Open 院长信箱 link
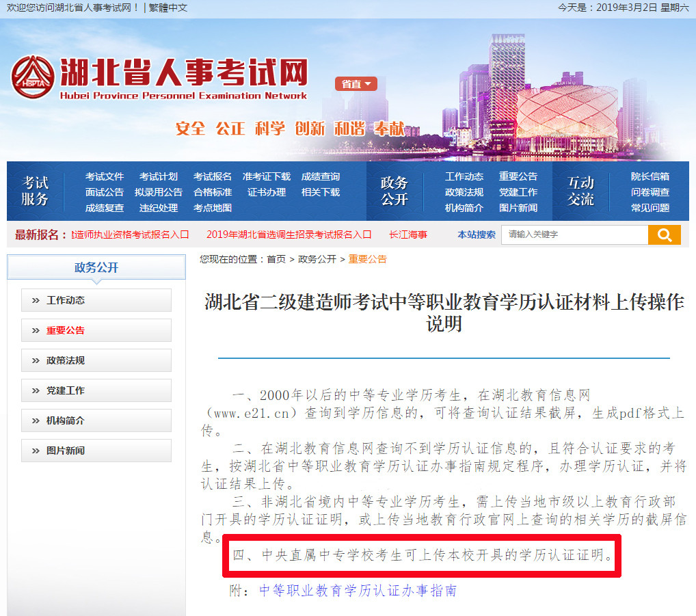 click(650, 176)
